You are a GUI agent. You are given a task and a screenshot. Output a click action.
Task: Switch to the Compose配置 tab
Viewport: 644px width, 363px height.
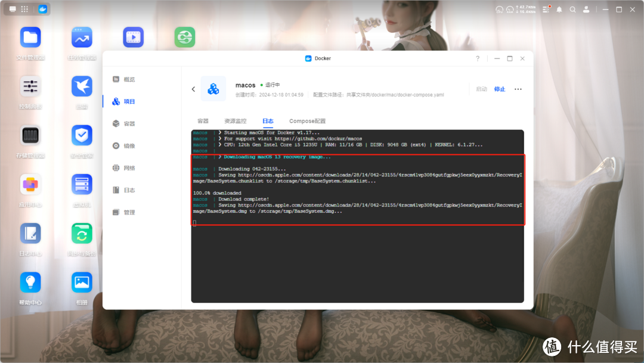click(306, 120)
